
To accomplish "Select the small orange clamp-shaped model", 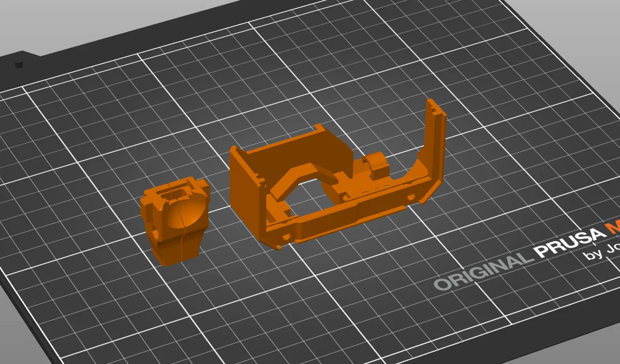I will click(175, 221).
